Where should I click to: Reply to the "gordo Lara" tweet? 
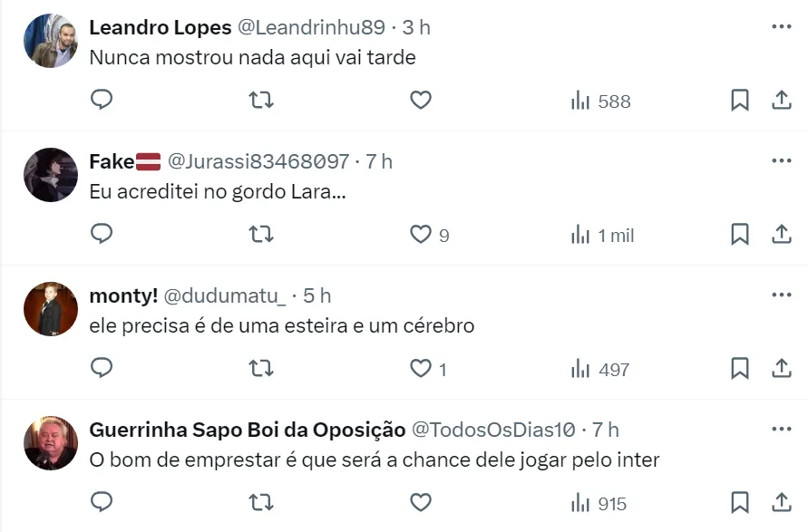tap(102, 234)
